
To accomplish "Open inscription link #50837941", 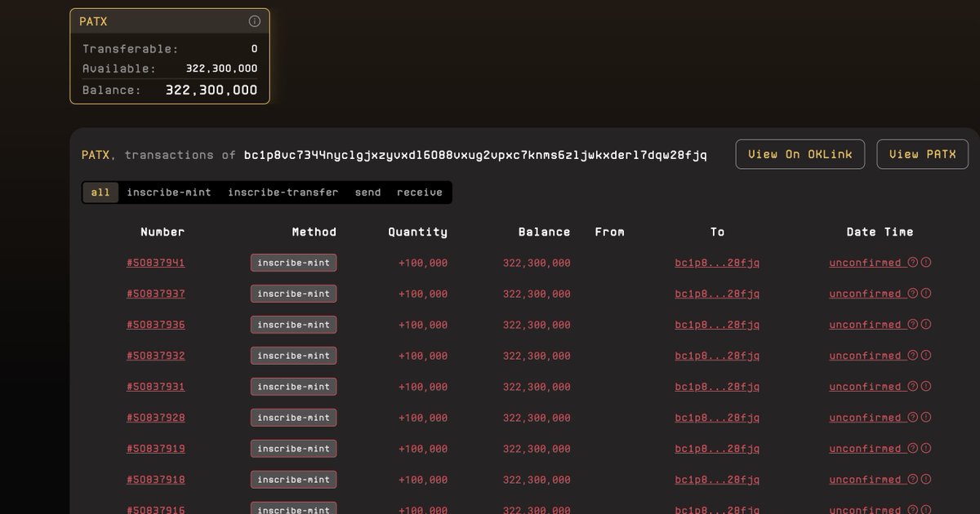I will coord(156,263).
